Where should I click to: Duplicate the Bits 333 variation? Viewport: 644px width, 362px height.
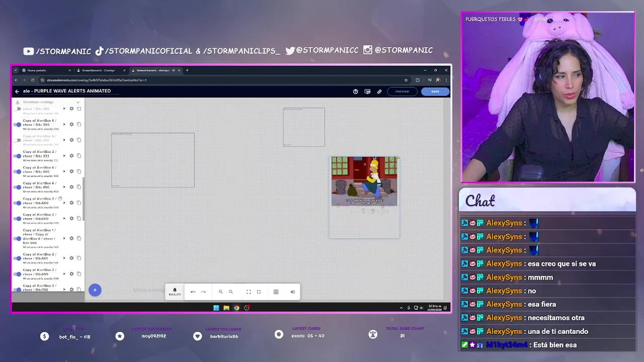79,155
